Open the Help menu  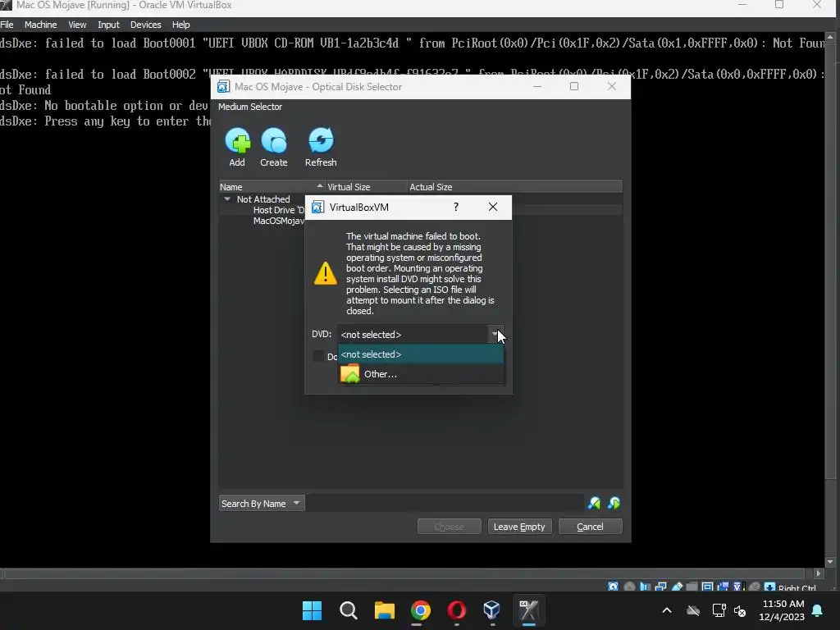(x=181, y=25)
